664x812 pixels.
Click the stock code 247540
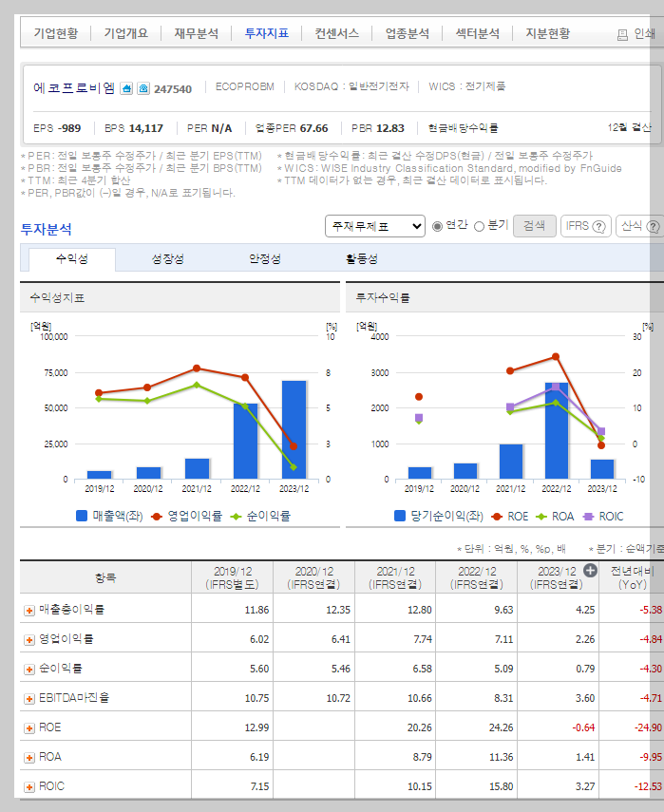(173, 89)
